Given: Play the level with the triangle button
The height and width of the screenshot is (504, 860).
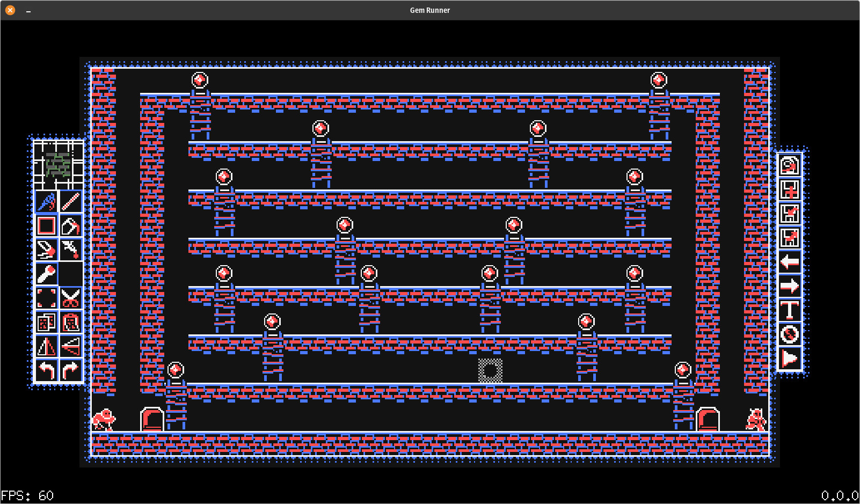Looking at the screenshot, I should click(x=790, y=359).
